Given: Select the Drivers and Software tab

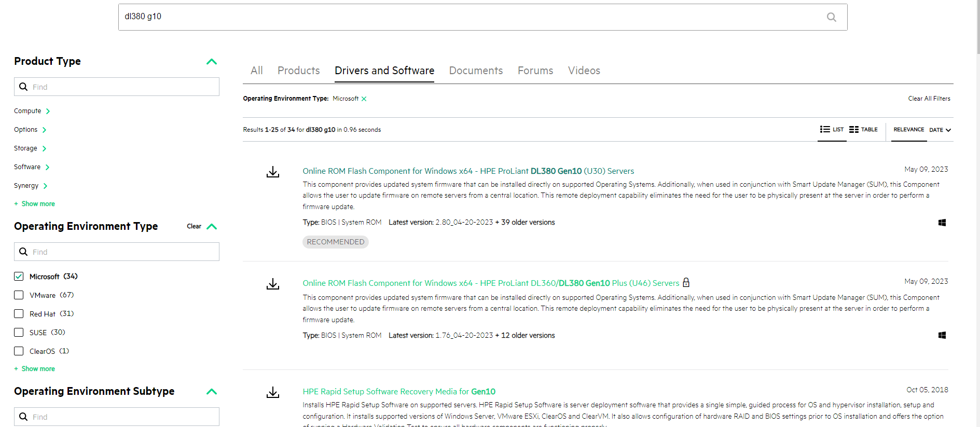Looking at the screenshot, I should click(x=384, y=71).
